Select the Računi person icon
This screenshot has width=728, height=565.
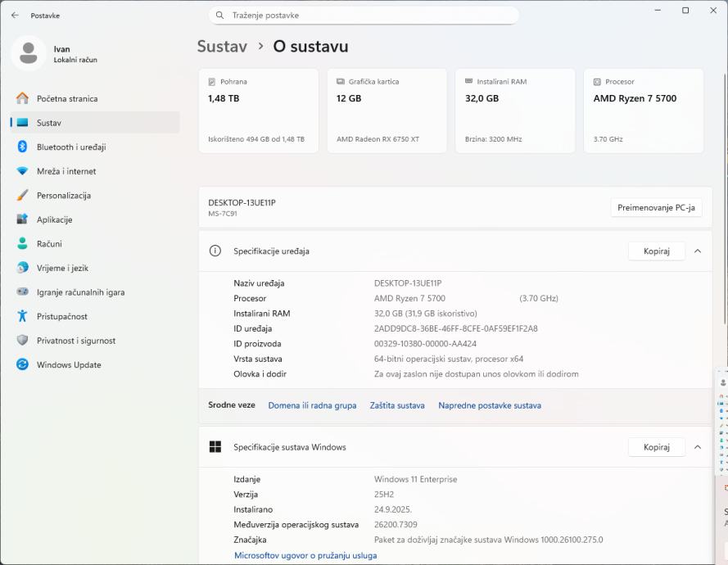coord(22,244)
